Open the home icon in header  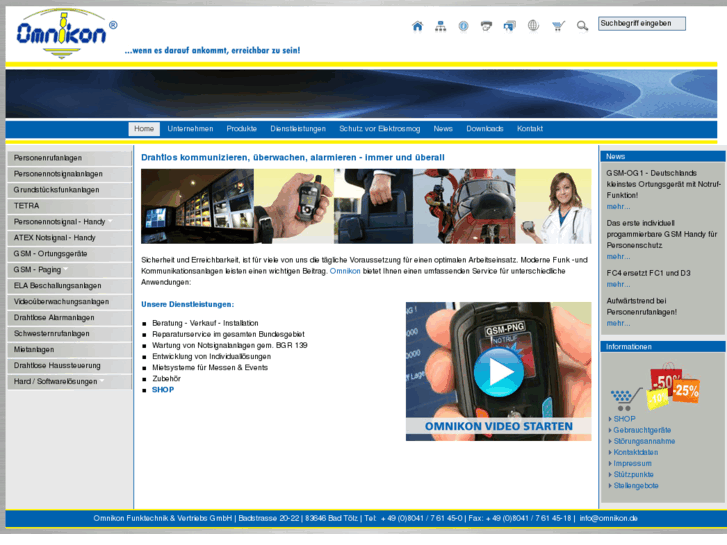click(x=417, y=26)
